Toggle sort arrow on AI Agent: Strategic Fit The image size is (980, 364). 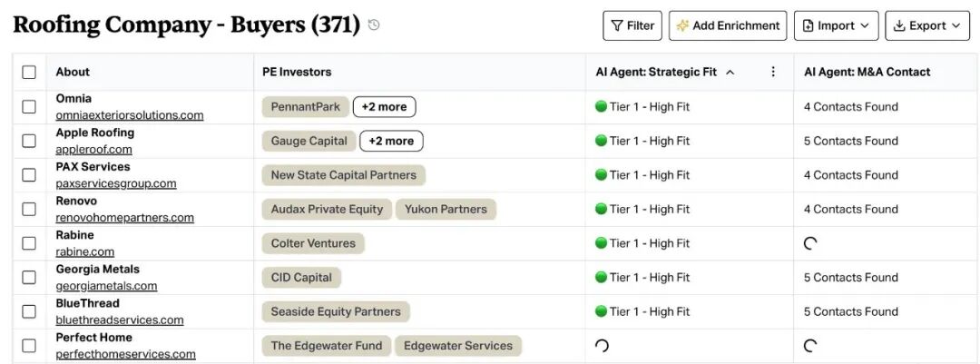click(730, 73)
